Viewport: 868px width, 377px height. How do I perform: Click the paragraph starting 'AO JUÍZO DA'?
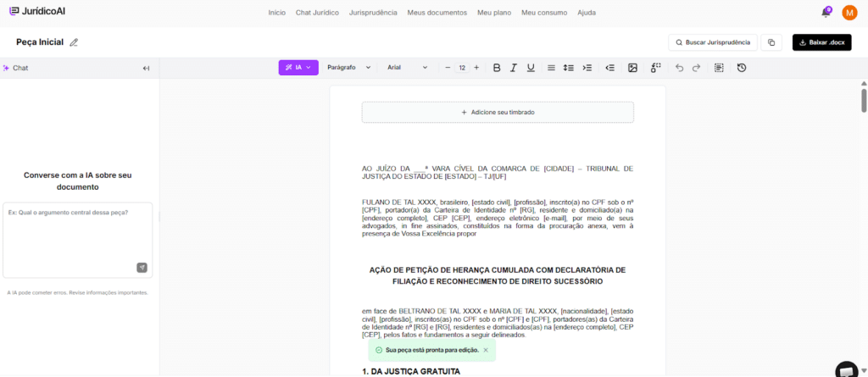(x=498, y=172)
